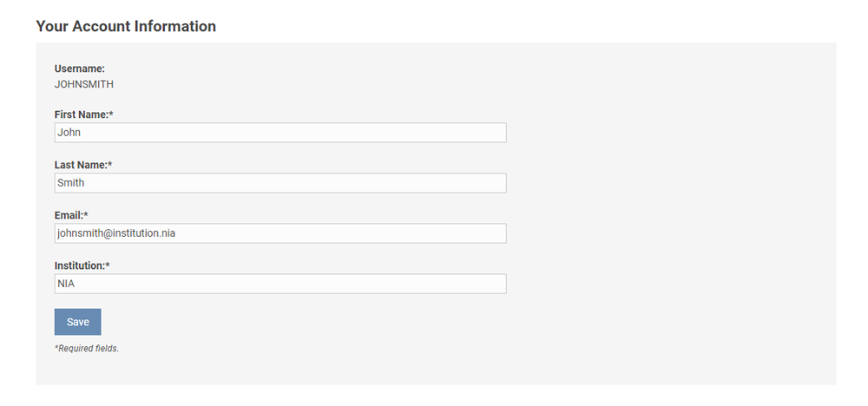Focus the Last Name input field
This screenshot has height=406, width=868.
279,183
